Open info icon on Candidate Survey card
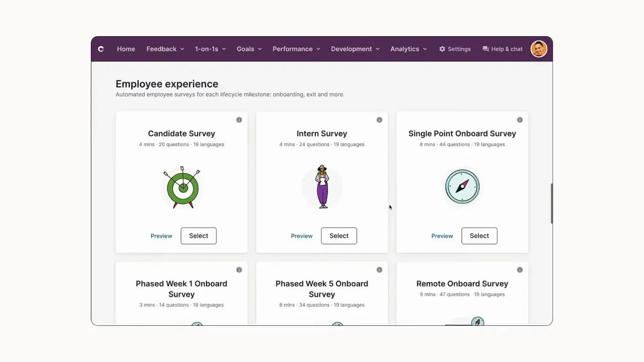The width and height of the screenshot is (644, 362). pos(239,120)
